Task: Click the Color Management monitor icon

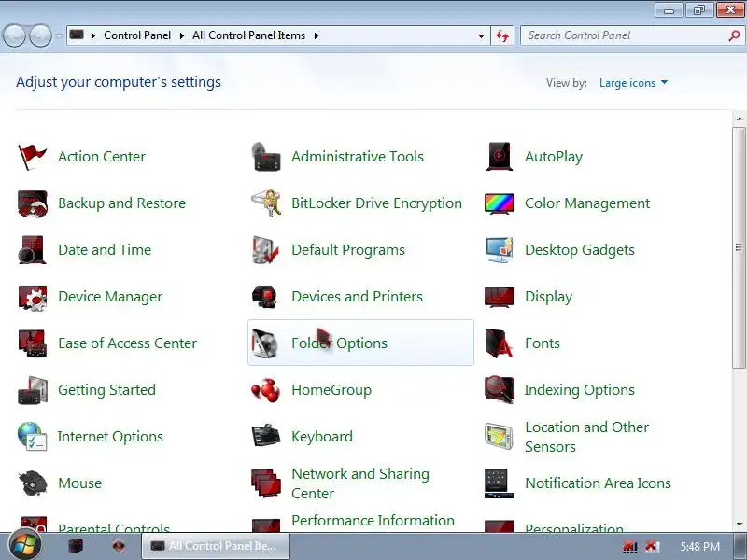Action: pos(500,203)
